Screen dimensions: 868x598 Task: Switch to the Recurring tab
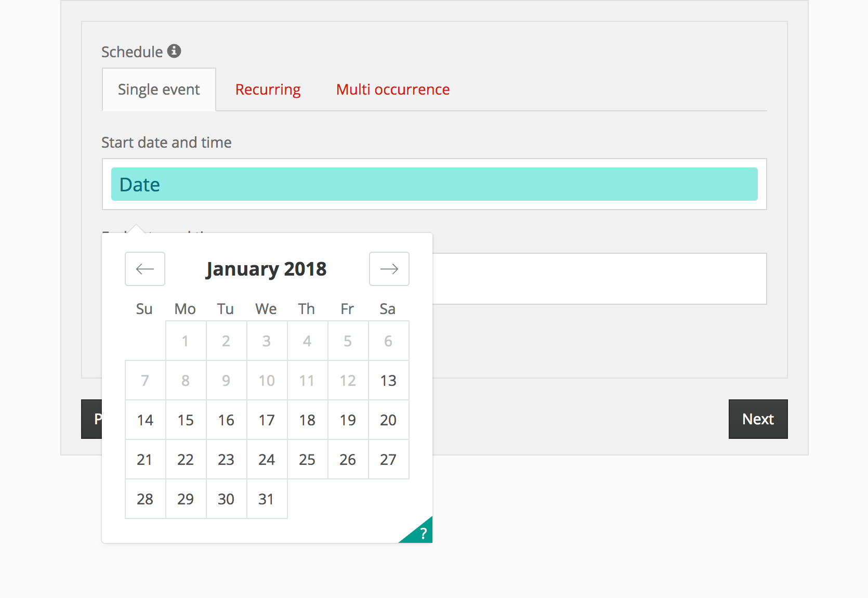point(268,89)
